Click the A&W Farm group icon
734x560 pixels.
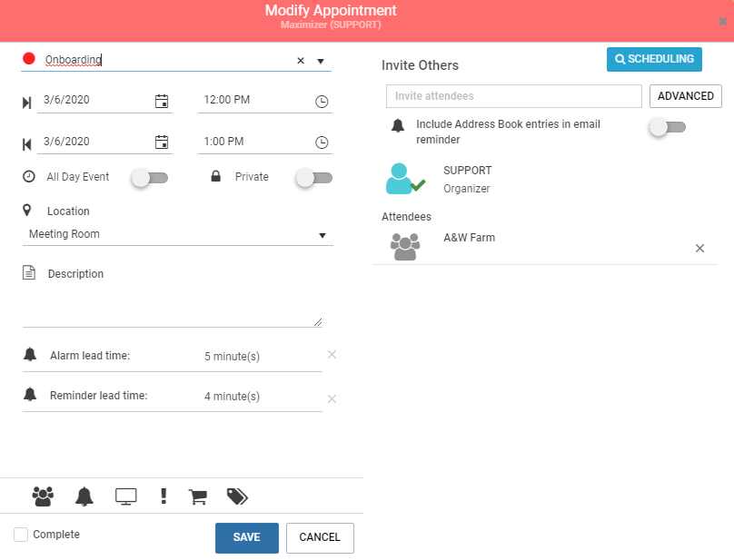tap(405, 247)
